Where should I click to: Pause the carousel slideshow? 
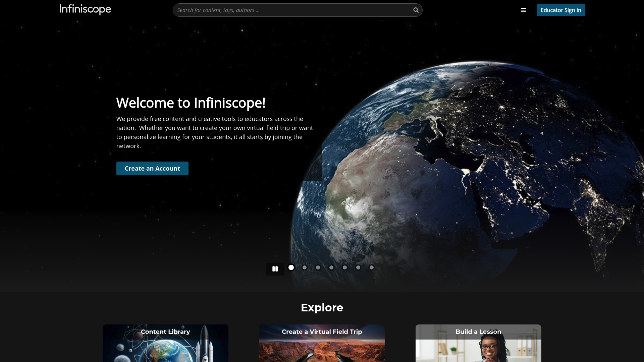coord(275,268)
